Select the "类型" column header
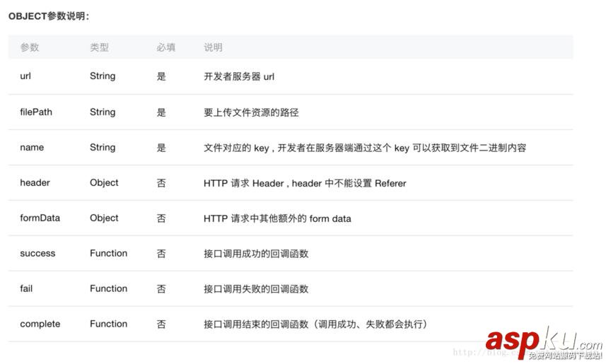 pos(99,47)
